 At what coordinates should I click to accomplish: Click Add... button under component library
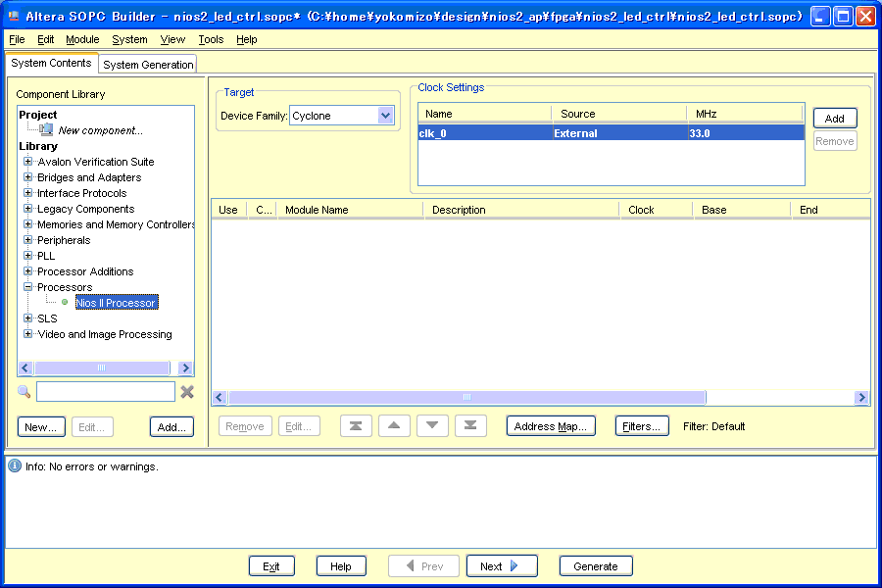(x=171, y=427)
